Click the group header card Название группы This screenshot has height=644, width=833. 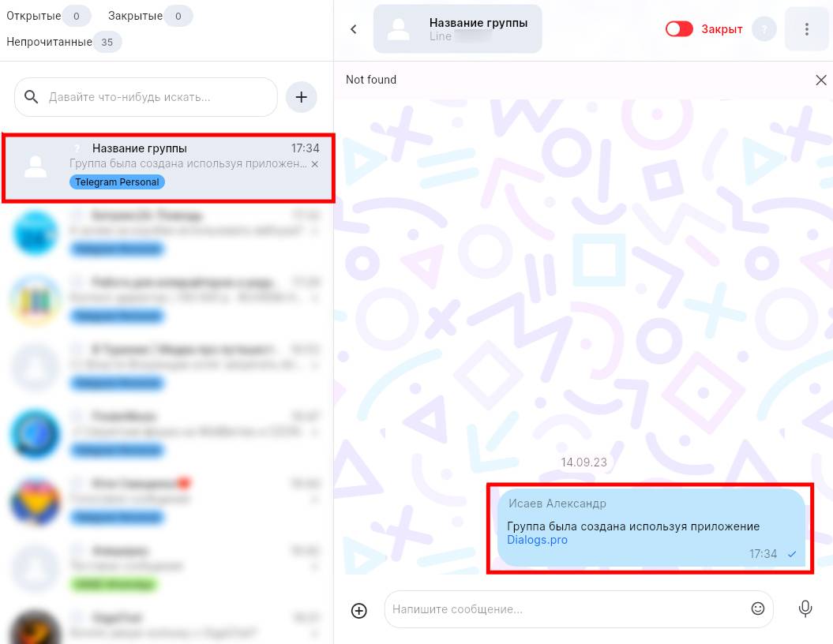(457, 29)
